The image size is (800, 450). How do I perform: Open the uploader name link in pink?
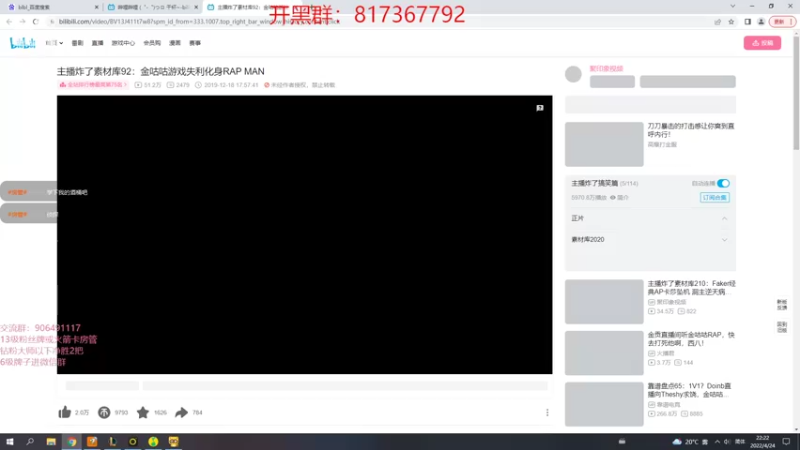click(x=606, y=68)
